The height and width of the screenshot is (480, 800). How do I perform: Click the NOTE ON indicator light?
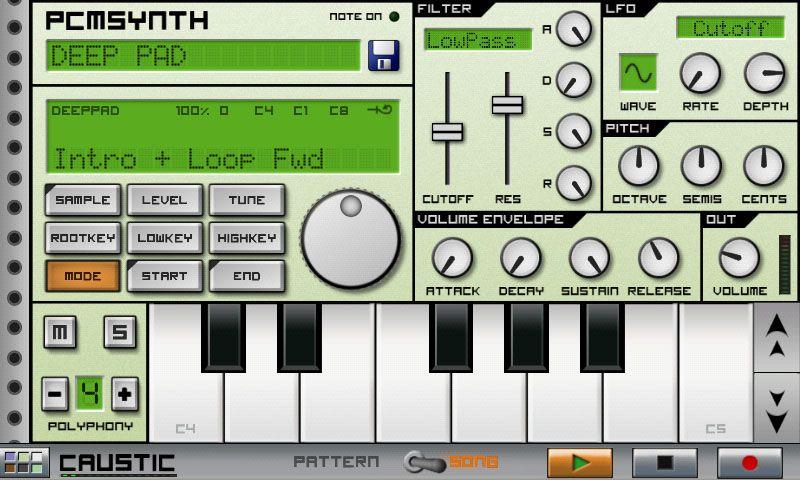point(394,16)
